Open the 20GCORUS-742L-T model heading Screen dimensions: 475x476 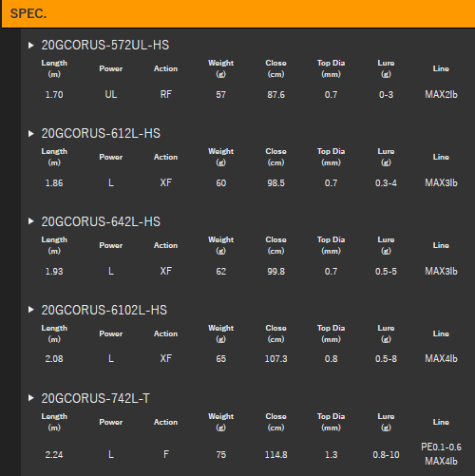(95, 398)
